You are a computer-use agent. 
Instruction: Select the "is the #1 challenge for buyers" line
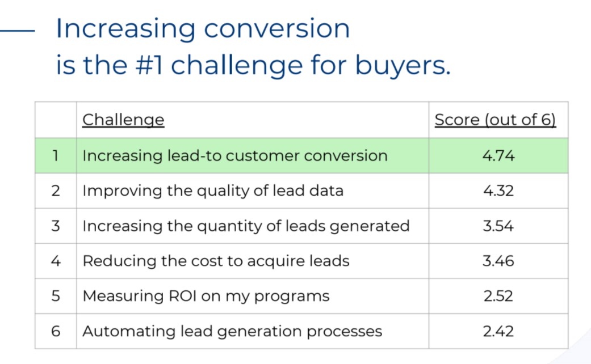(x=253, y=66)
